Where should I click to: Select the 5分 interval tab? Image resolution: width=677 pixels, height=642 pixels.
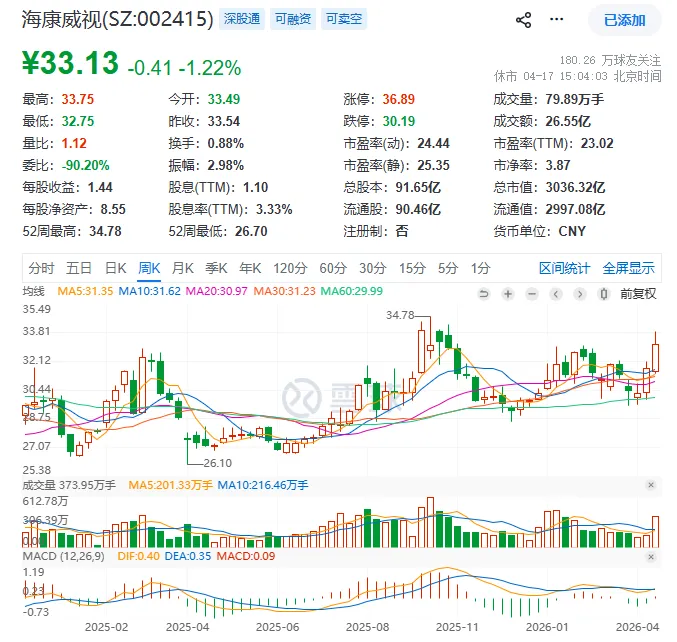[x=448, y=268]
